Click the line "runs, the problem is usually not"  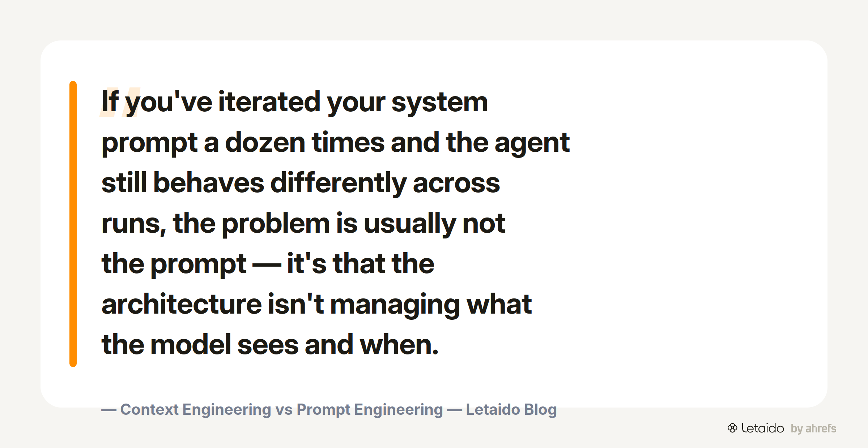pyautogui.click(x=303, y=224)
